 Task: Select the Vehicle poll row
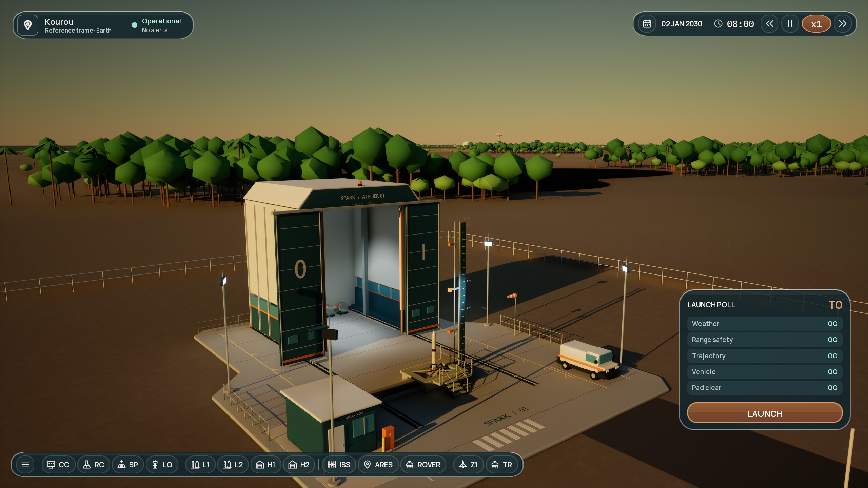click(x=765, y=372)
